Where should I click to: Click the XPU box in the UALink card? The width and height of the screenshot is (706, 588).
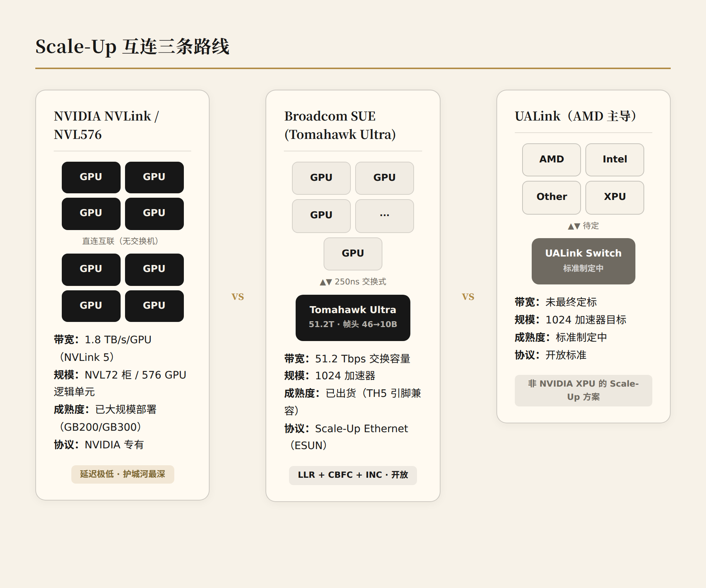[x=615, y=197]
